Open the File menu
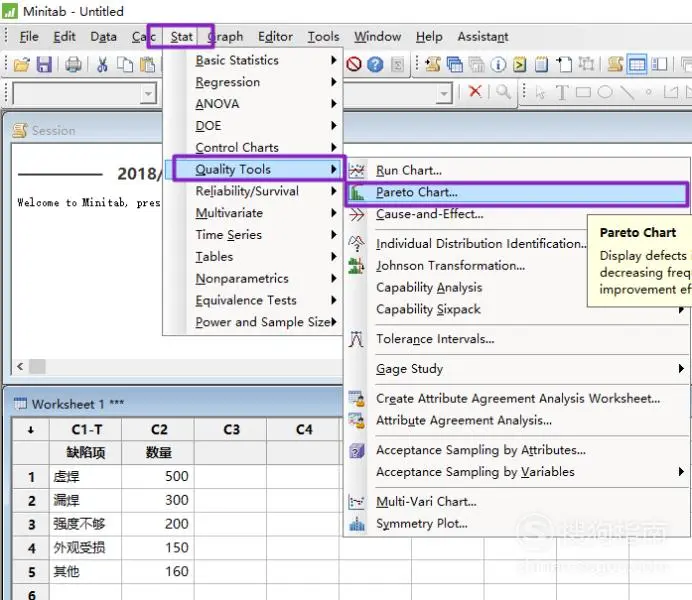Image resolution: width=692 pixels, height=600 pixels. [x=29, y=37]
